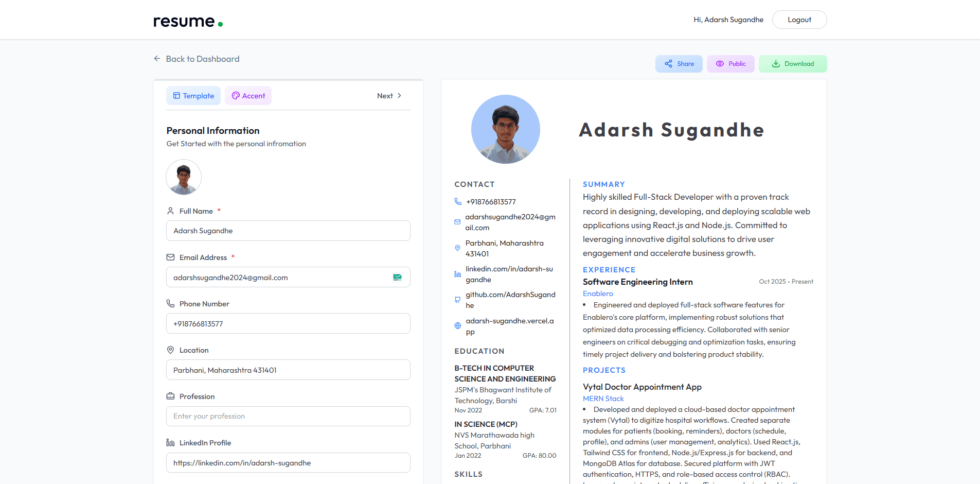Screen dimensions: 980x484
Task: Toggle the Public visibility eye button
Action: click(x=730, y=63)
